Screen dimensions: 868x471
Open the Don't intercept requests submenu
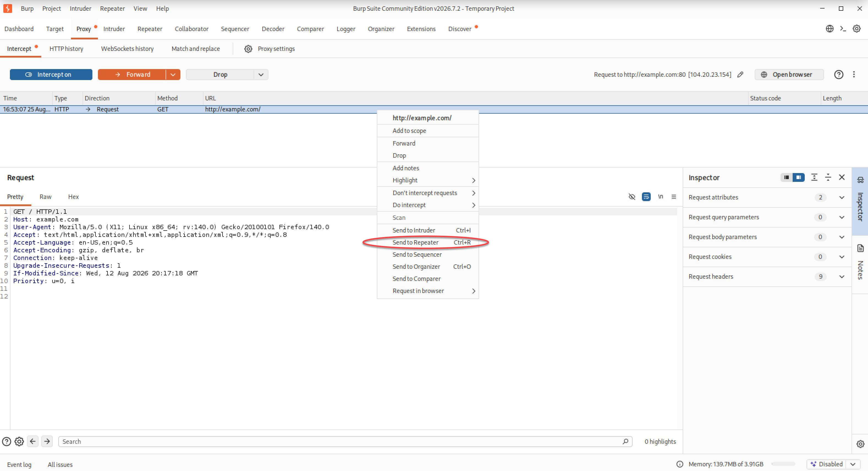(428, 193)
